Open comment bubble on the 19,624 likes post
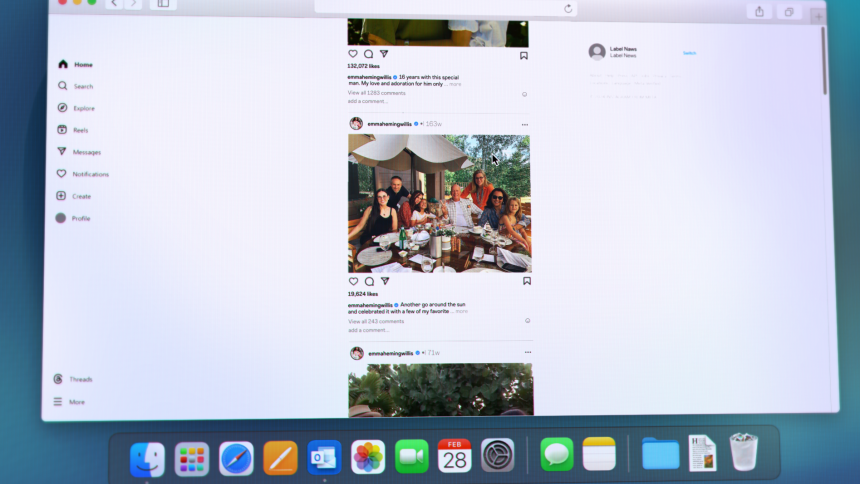The width and height of the screenshot is (860, 484). coord(369,281)
